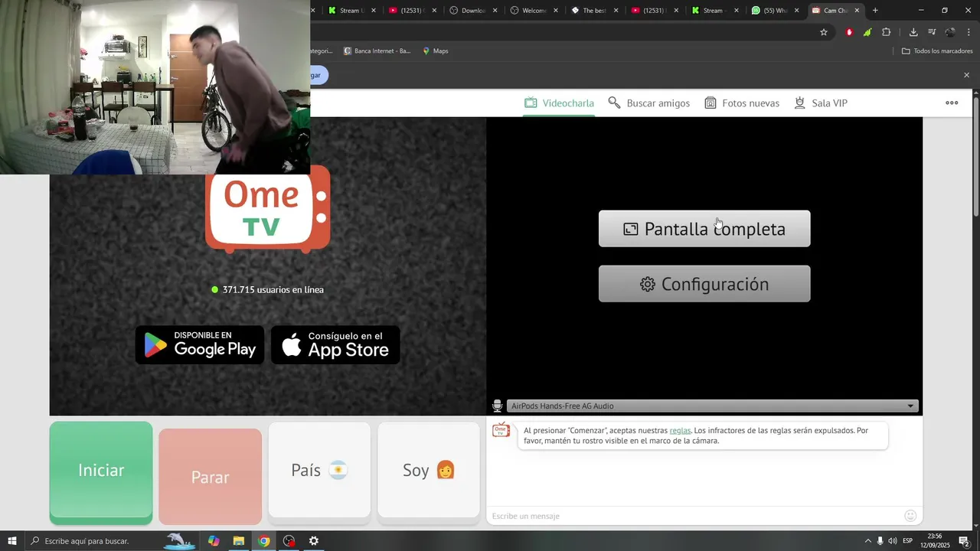
Task: Click the App Store download badge
Action: coord(335,345)
